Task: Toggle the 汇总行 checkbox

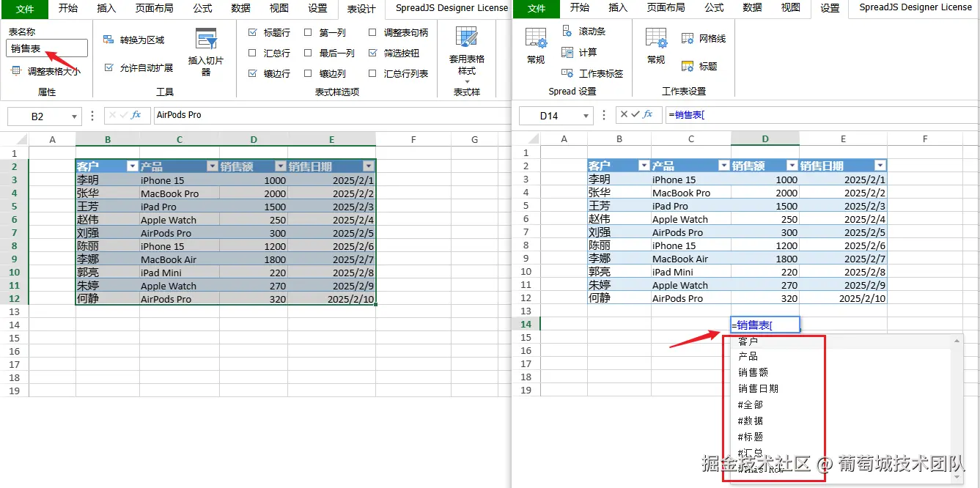Action: pos(253,53)
